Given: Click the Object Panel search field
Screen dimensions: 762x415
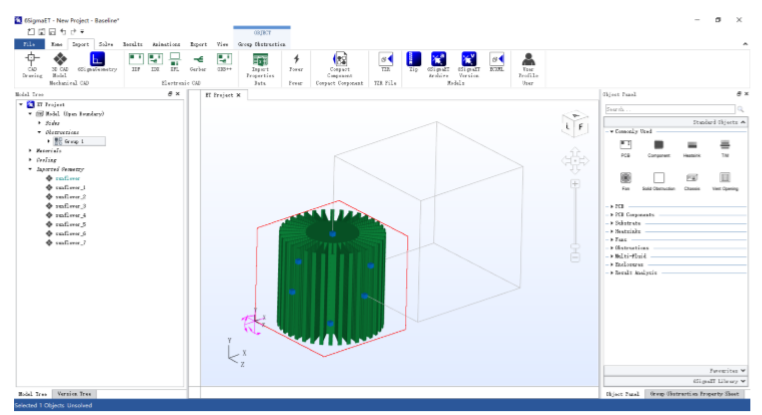Looking at the screenshot, I should (x=668, y=108).
